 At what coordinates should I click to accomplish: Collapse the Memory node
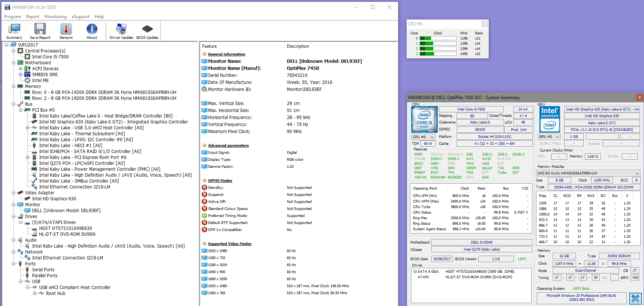(x=14, y=86)
